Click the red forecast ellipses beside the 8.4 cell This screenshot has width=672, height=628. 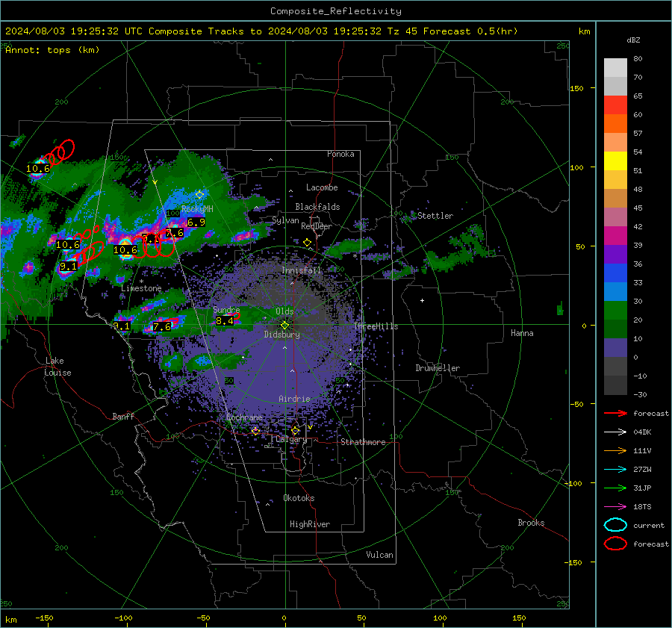click(236, 317)
